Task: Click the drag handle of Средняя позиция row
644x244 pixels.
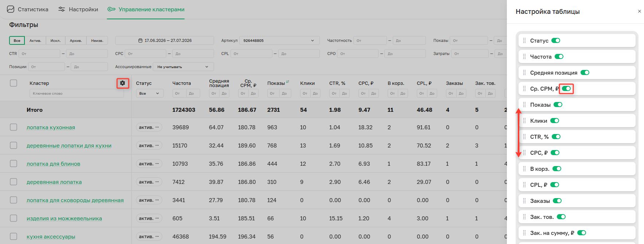Action: pyautogui.click(x=524, y=72)
